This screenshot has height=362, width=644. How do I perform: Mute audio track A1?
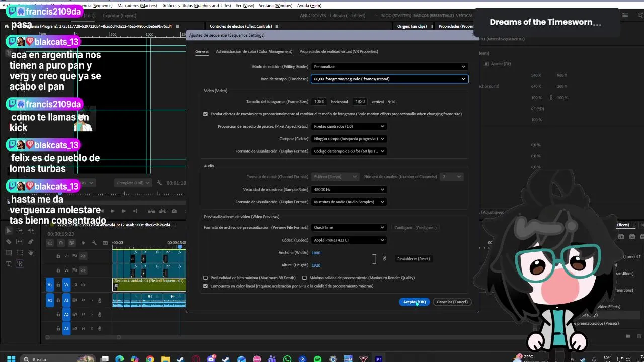(x=83, y=300)
